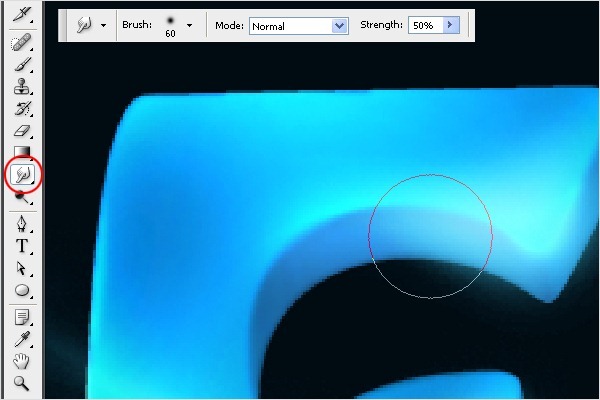Screen dimensions: 600x400
Task: Open the tool preset picker arrow
Action: tap(103, 26)
